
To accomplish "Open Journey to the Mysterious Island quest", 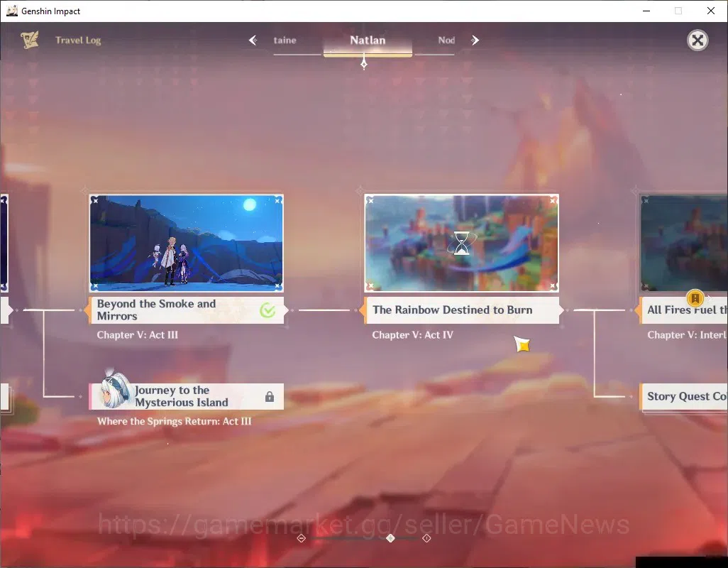I will click(186, 396).
